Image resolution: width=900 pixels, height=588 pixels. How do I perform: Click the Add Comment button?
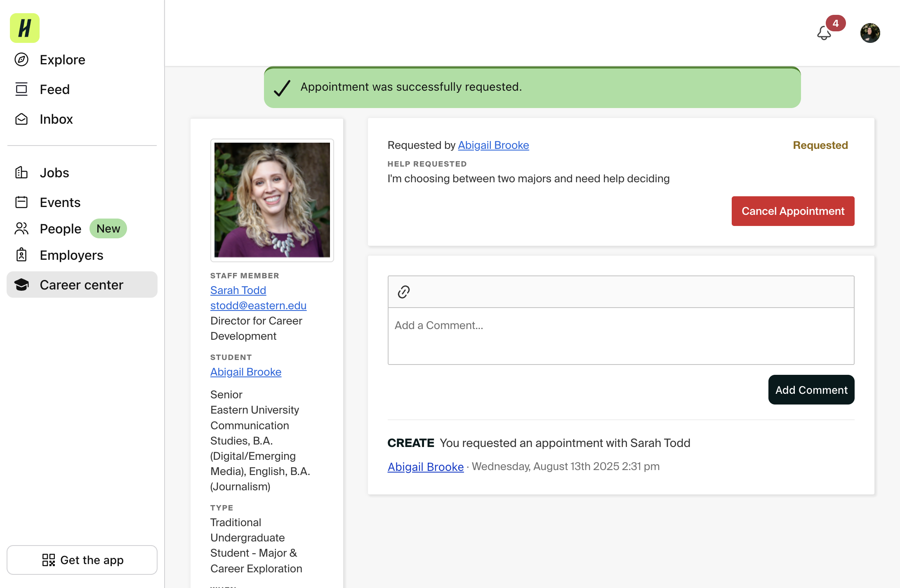[811, 390]
